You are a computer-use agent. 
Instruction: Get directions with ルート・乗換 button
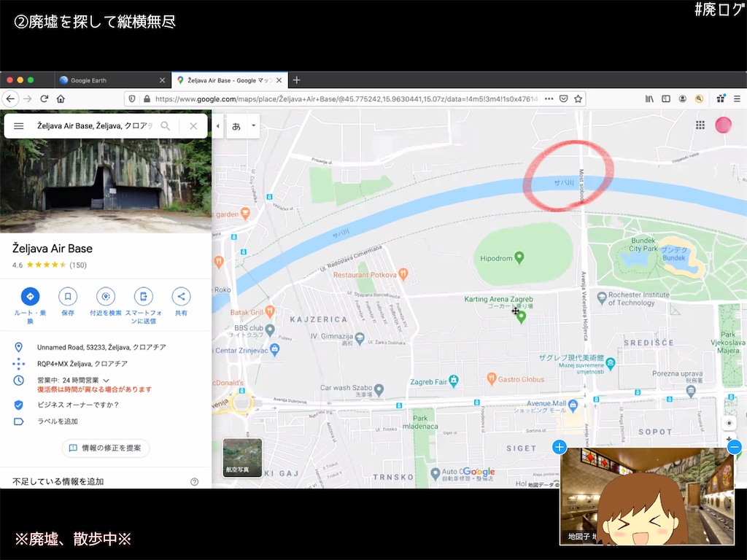tap(30, 296)
